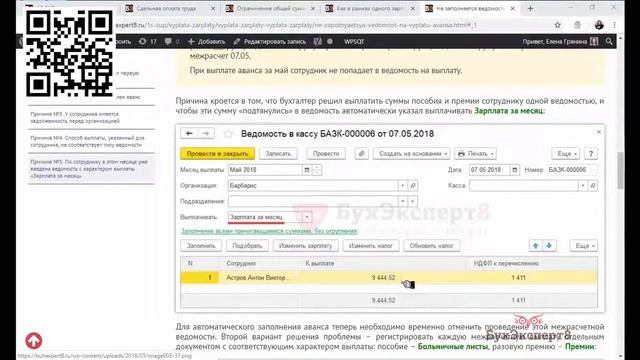Open the Печать dropdown
Image resolution: width=640 pixels, height=360 pixels.
[476, 153]
